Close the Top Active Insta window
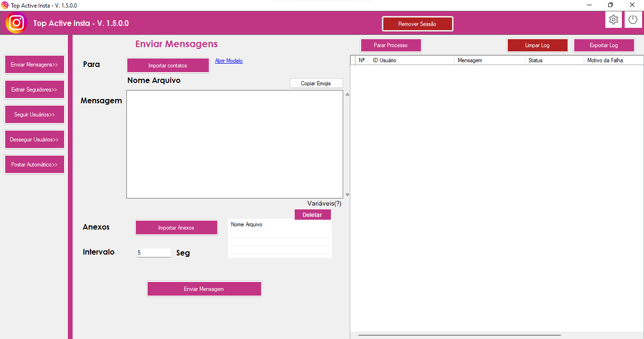Image resolution: width=644 pixels, height=339 pixels. pyautogui.click(x=632, y=5)
